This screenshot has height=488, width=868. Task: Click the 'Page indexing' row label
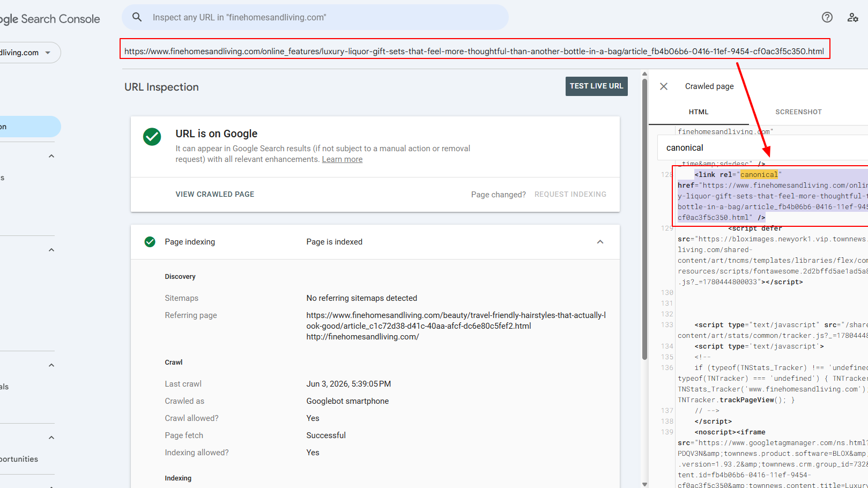(x=190, y=242)
